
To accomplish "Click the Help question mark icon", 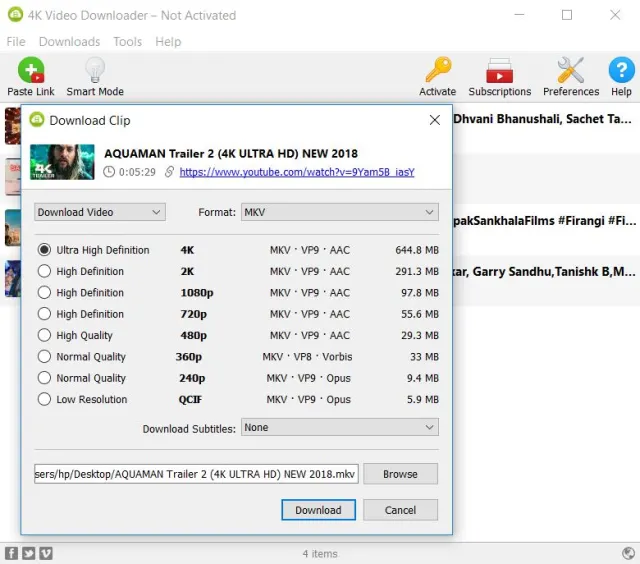I will click(621, 71).
